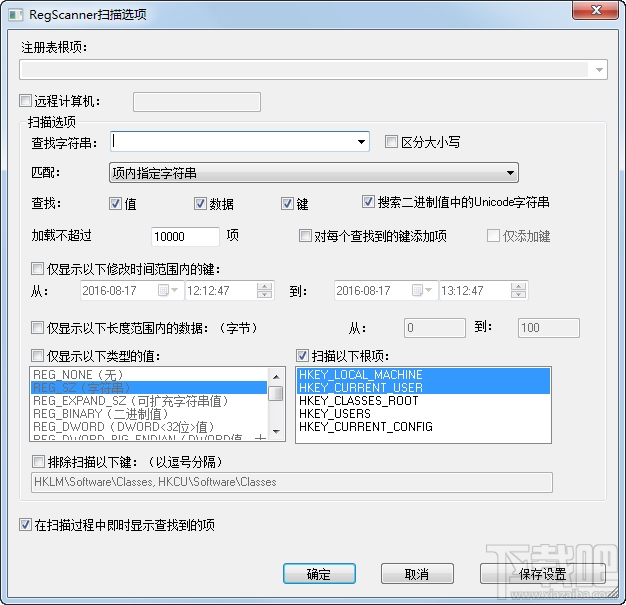Select HKEY_CLASSES_ROOT root key

tap(424, 401)
